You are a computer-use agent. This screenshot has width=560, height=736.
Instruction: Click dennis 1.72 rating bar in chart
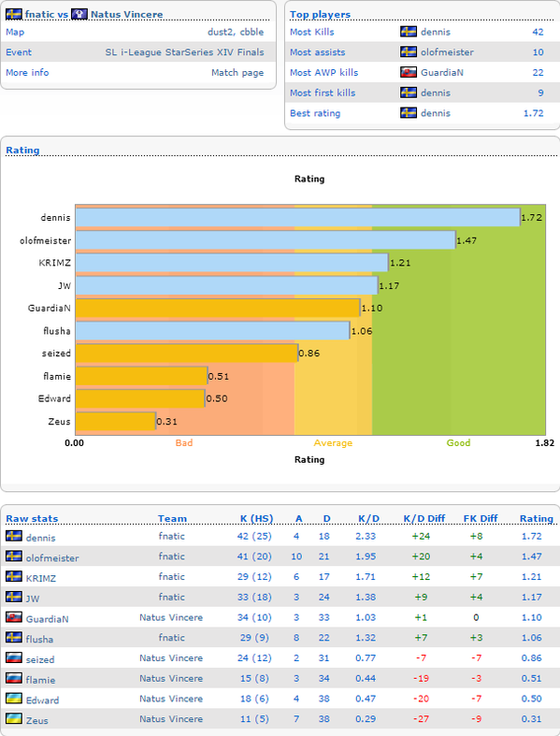297,217
